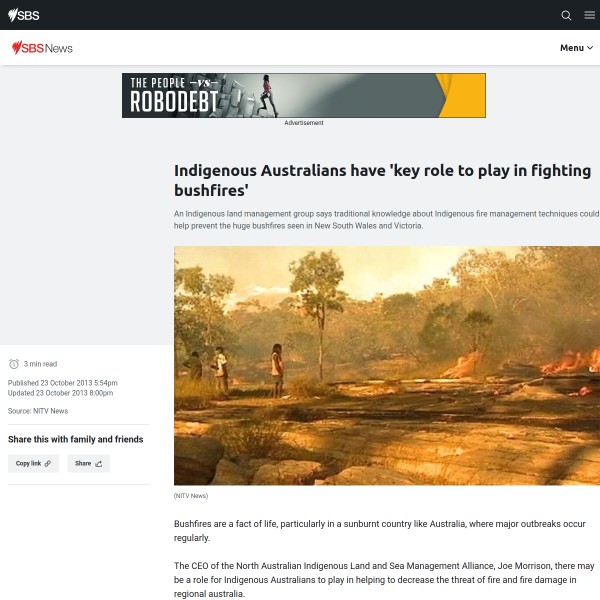Click the bushfire article photo
The height and width of the screenshot is (600, 600).
pos(387,366)
